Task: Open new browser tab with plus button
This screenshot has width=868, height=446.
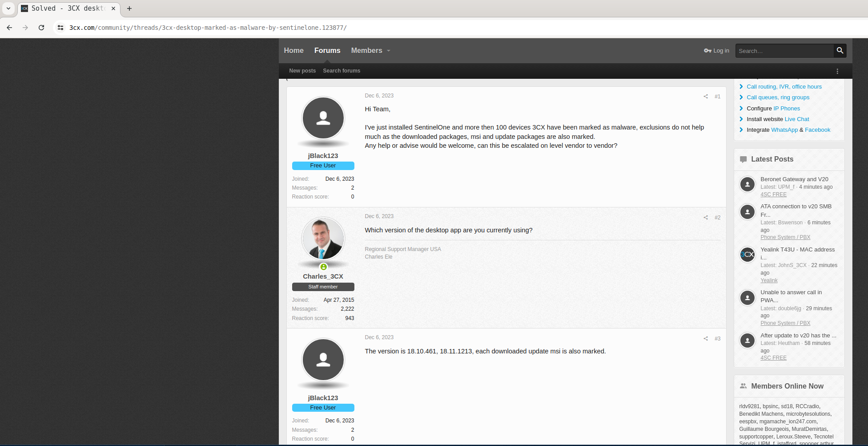Action: click(x=129, y=8)
